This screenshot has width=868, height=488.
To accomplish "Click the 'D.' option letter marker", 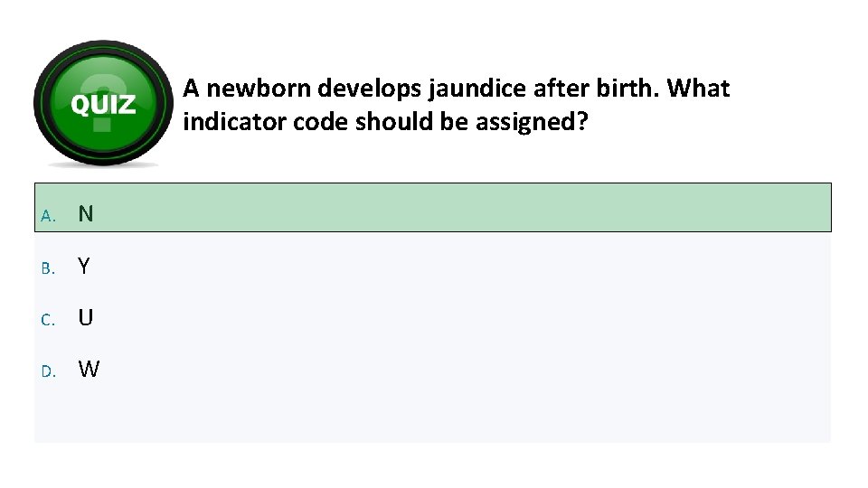I will click(x=48, y=371).
